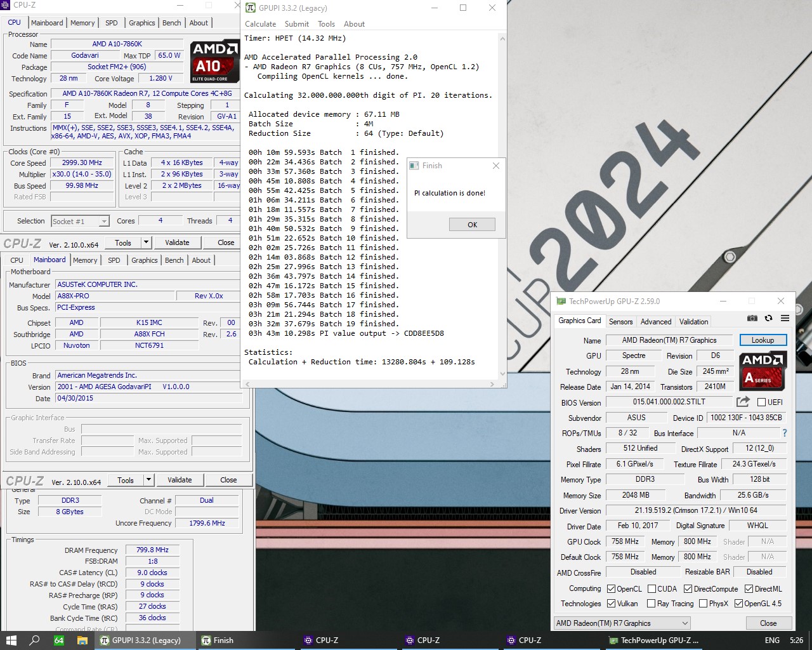Click GPUPI horizontal scrollbar right arrow
Image resolution: width=812 pixels, height=650 pixels.
pos(492,384)
